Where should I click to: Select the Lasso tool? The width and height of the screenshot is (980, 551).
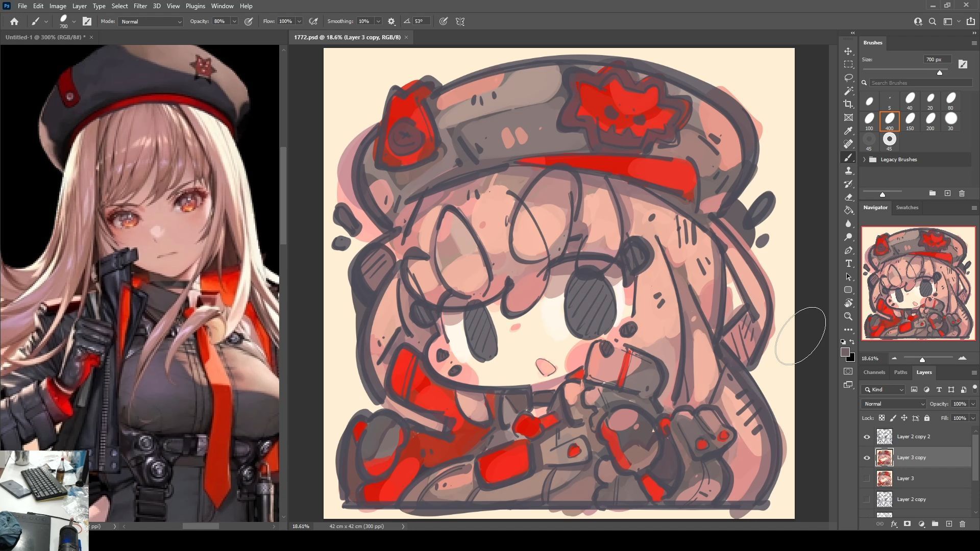[x=848, y=78]
